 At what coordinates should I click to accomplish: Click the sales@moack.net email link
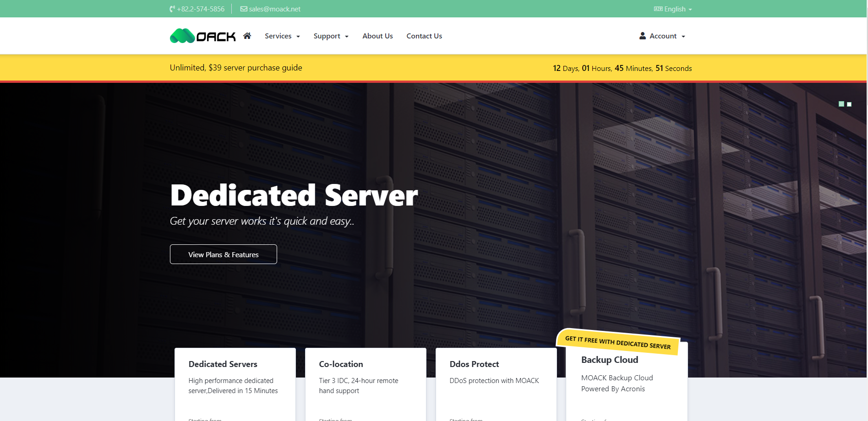pos(275,9)
